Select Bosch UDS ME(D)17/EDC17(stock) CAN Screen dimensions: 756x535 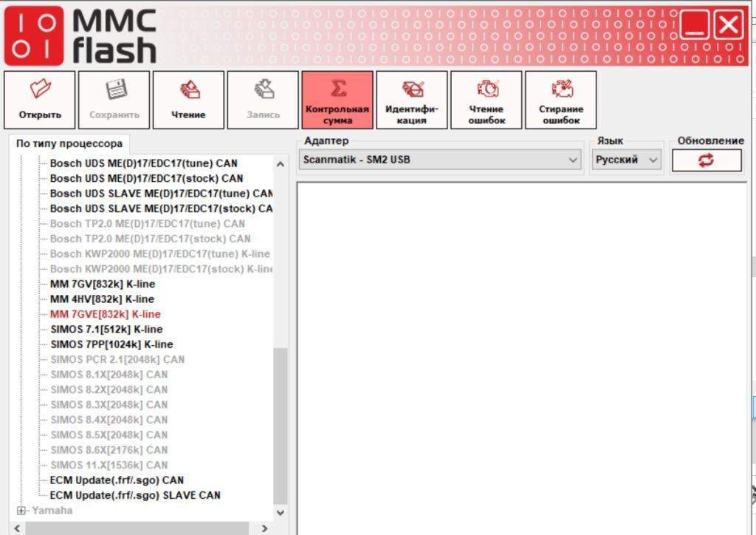click(147, 179)
